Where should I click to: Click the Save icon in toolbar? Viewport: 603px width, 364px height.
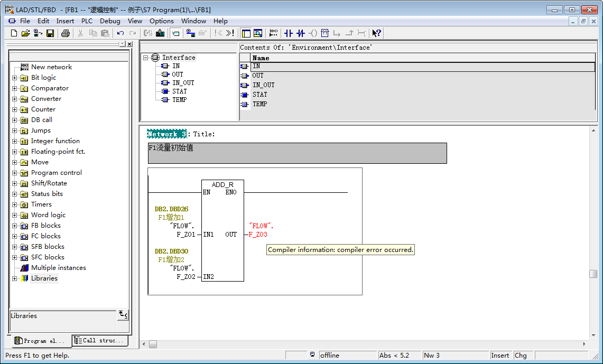pyautogui.click(x=50, y=33)
